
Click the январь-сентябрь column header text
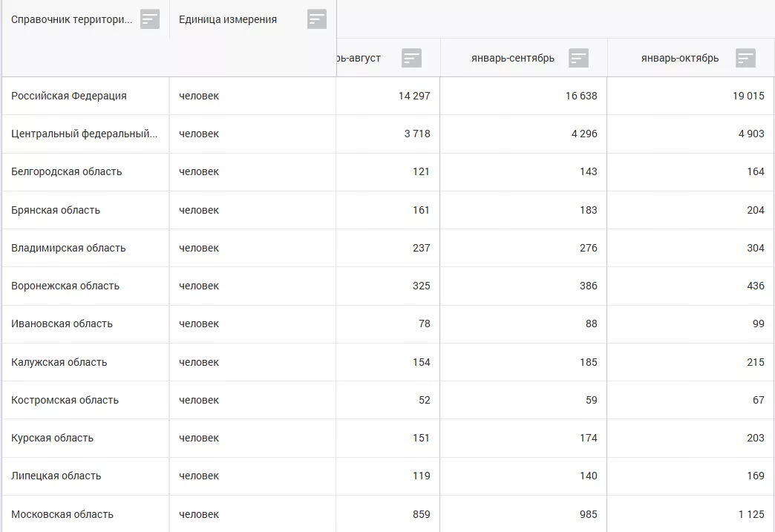[512, 59]
